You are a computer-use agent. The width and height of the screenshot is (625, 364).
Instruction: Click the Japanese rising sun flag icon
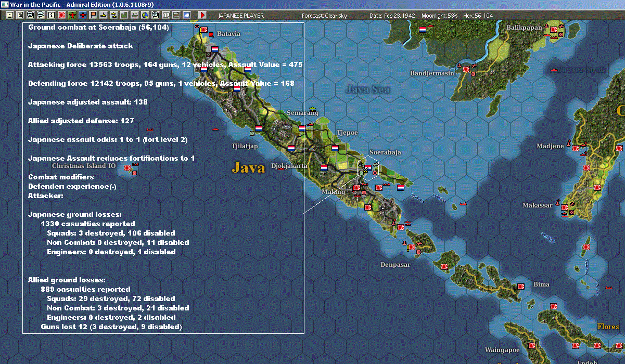tap(61, 15)
